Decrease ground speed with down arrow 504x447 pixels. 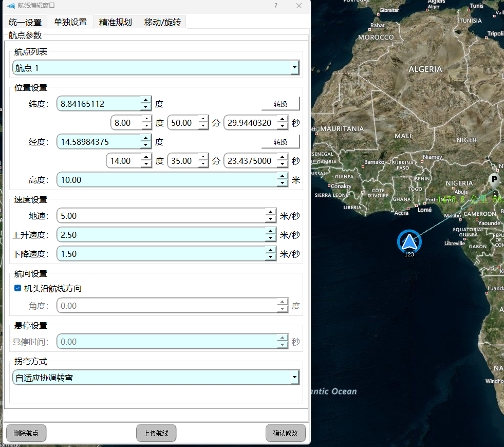[270, 219]
